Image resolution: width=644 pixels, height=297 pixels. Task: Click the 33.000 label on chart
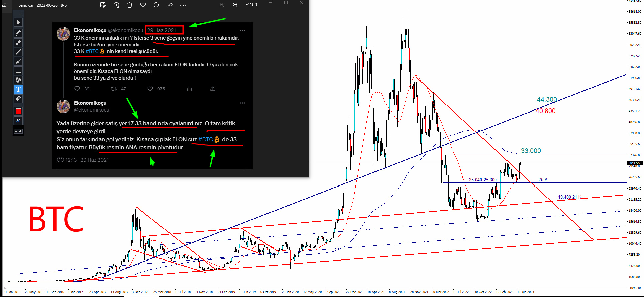click(531, 151)
